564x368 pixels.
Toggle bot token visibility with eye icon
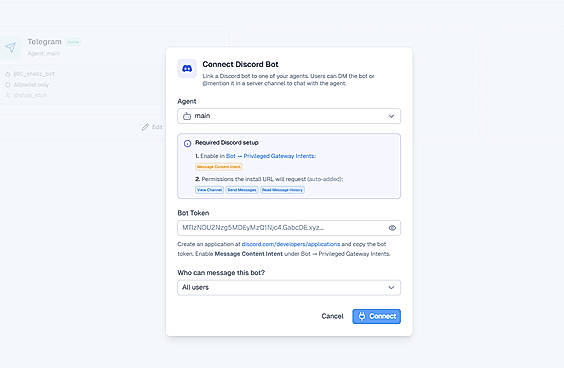[x=392, y=228]
